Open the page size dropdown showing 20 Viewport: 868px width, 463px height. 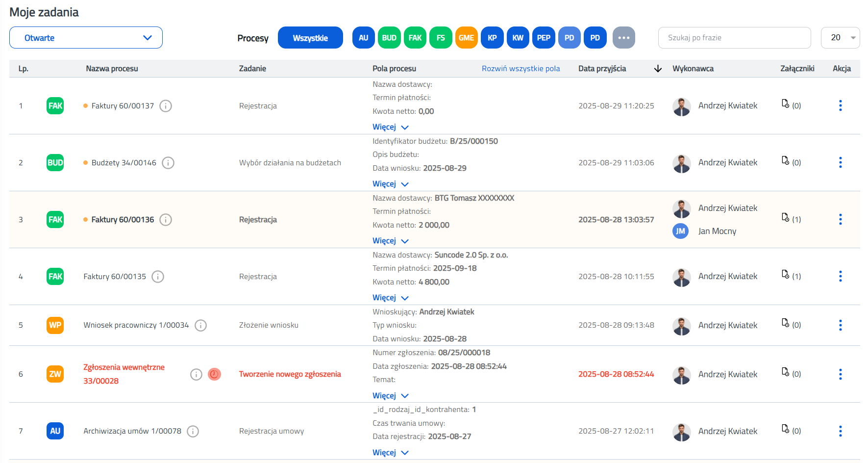click(x=840, y=38)
